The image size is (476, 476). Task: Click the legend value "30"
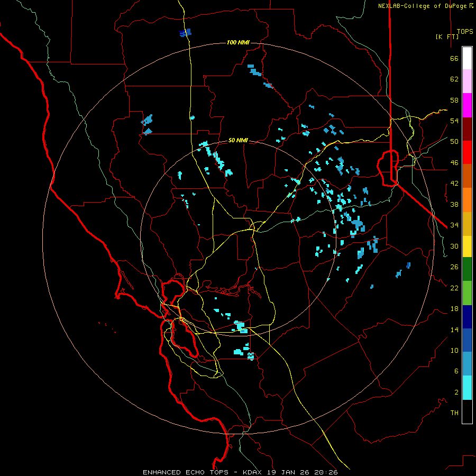(x=454, y=246)
